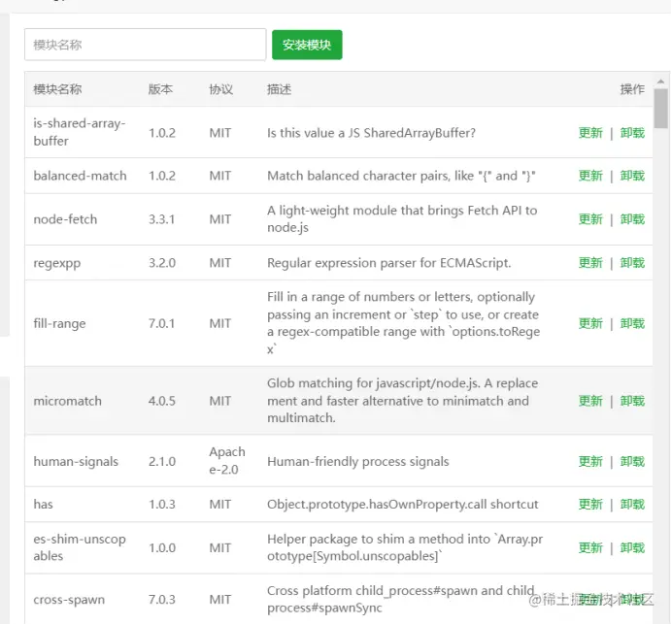Click version 4.0.5 of micromatch
Image resolution: width=672 pixels, height=625 pixels.
162,401
